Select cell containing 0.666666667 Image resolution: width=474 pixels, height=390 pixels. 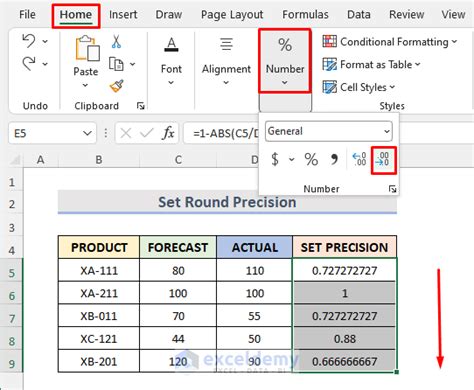pyautogui.click(x=345, y=361)
